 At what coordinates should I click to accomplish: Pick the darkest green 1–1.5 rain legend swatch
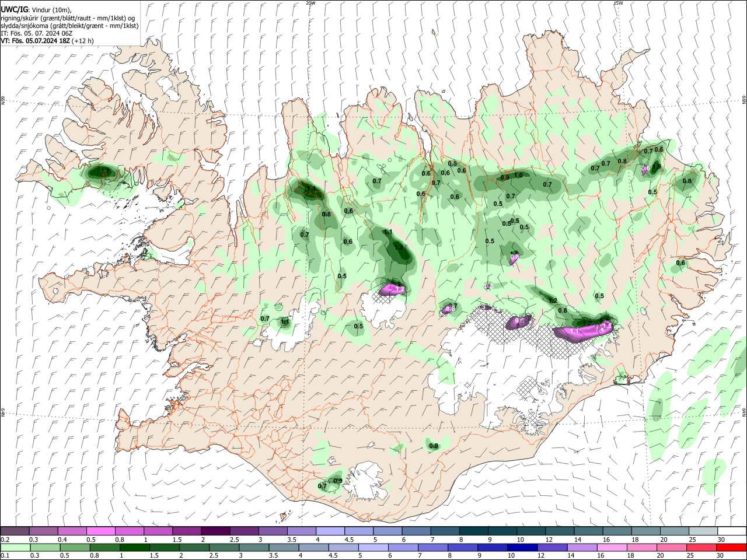click(134, 547)
